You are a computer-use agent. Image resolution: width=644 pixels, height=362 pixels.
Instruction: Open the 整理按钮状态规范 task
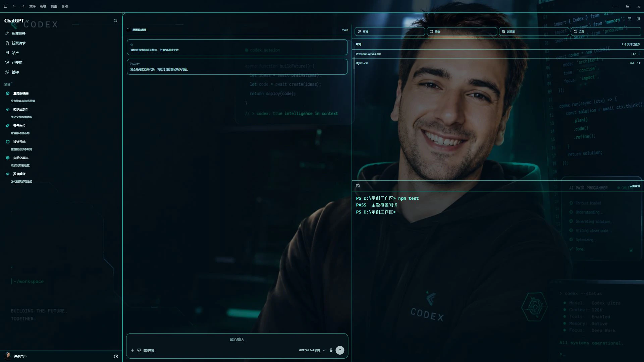21,149
